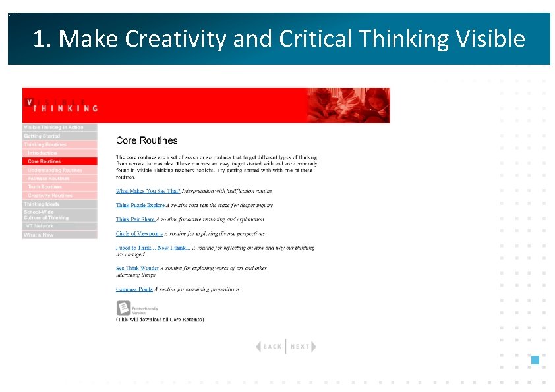Click the Printer-friendly Version icon
Screen dimensions: 555x392
click(124, 308)
